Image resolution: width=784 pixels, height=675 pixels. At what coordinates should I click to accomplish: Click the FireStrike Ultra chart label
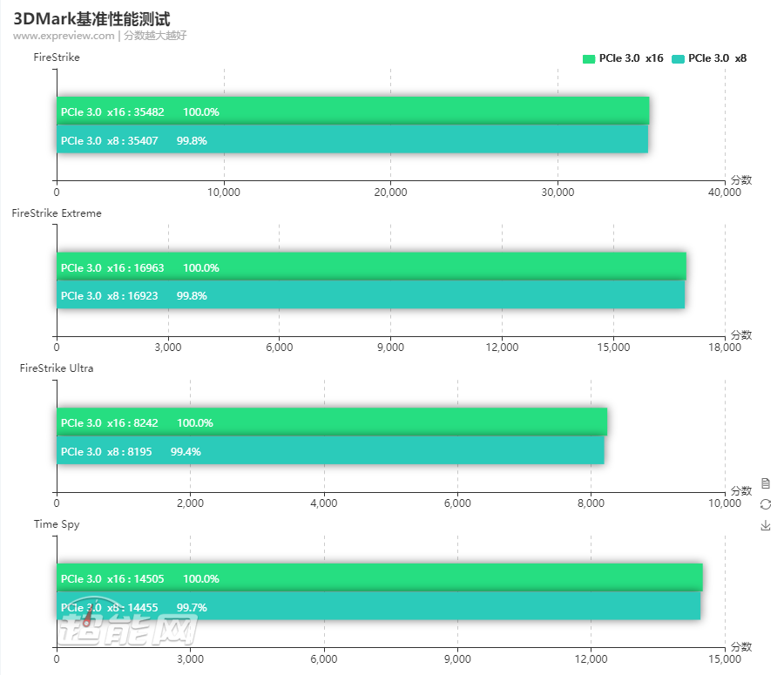(57, 368)
